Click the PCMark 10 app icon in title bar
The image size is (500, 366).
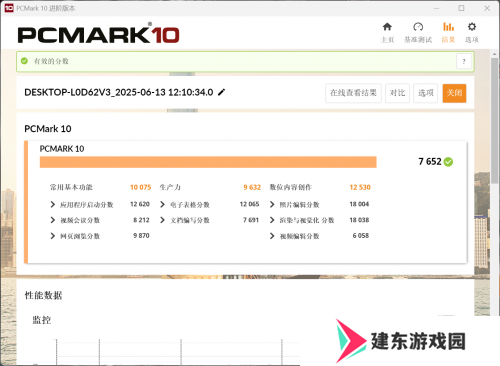pyautogui.click(x=9, y=8)
